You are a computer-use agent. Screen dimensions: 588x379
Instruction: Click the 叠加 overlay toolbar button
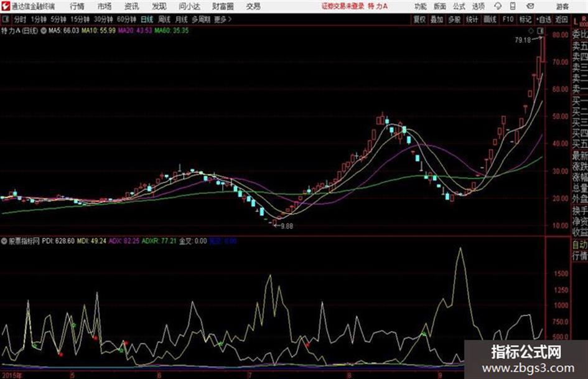(x=437, y=19)
